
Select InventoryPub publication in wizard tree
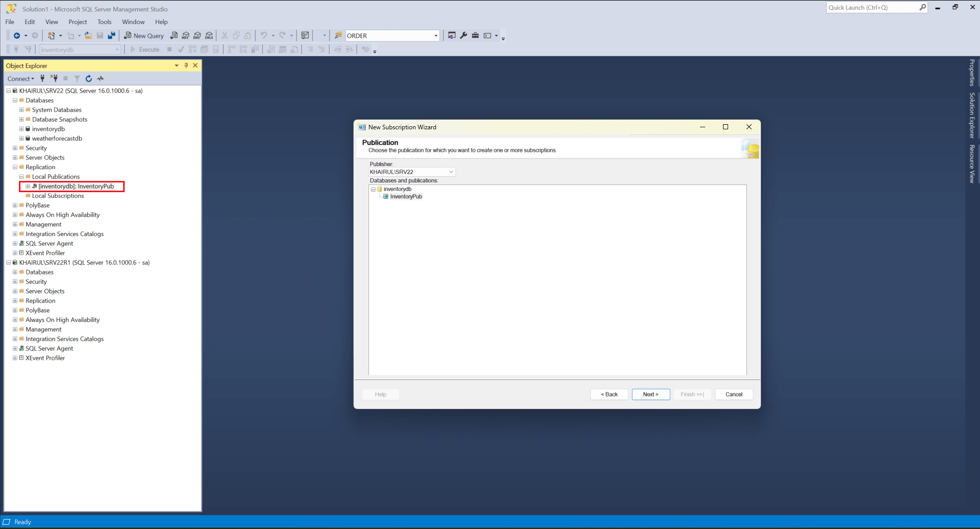coord(406,197)
